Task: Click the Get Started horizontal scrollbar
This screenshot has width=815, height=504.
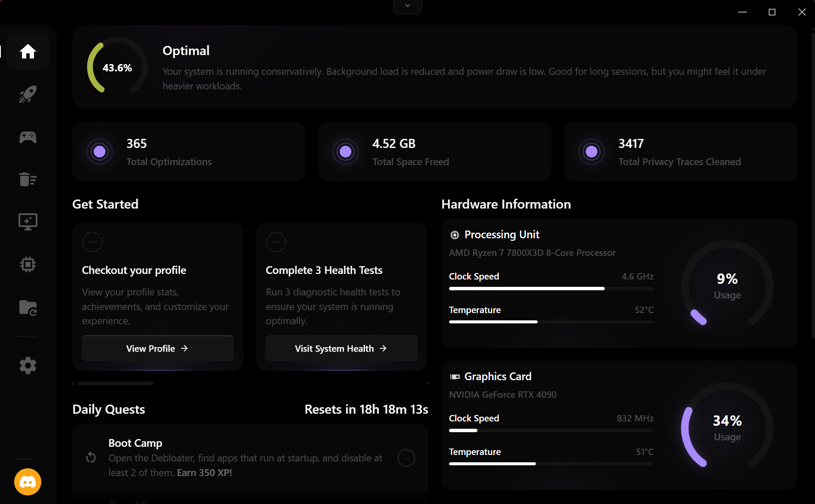Action: [115, 383]
